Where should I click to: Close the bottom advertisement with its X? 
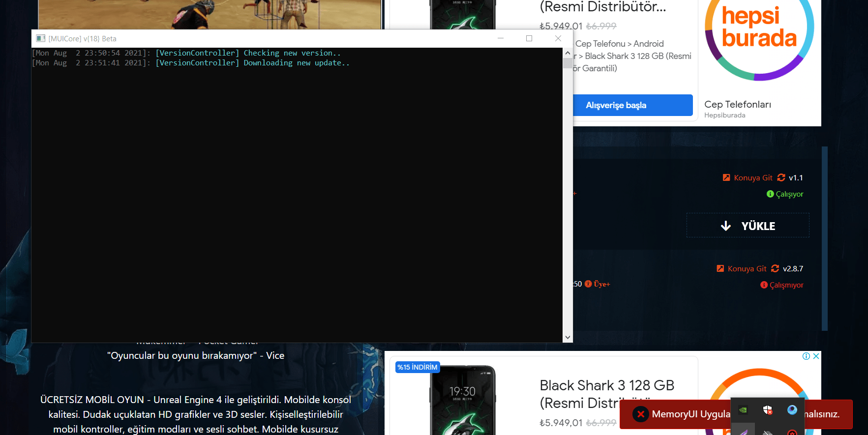(816, 356)
